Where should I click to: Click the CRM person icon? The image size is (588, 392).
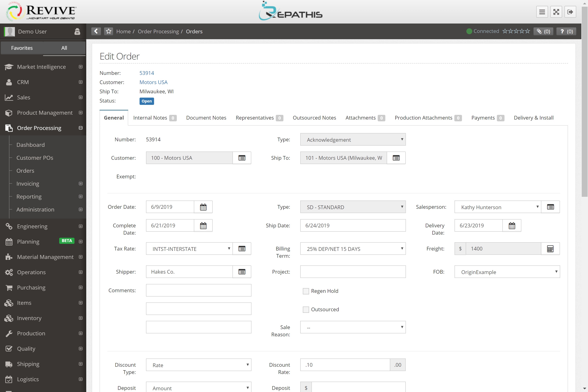9,82
